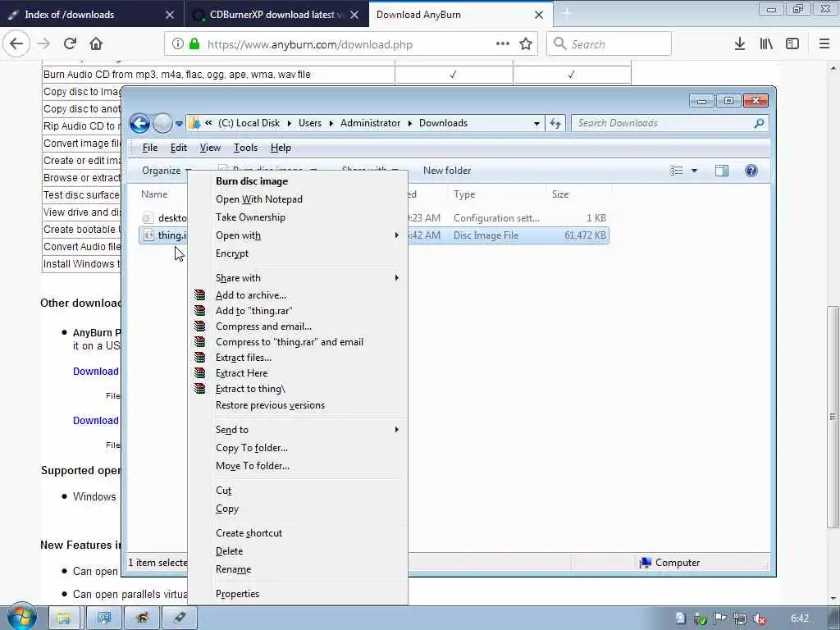Click second Download link on AnyBurn page

pos(96,421)
